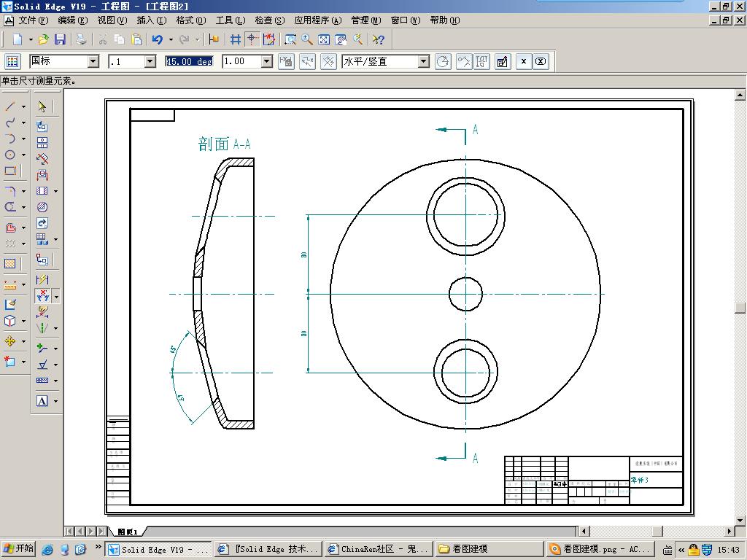Image resolution: width=747 pixels, height=560 pixels.
Task: Fit the drawing to the window
Action: [324, 39]
